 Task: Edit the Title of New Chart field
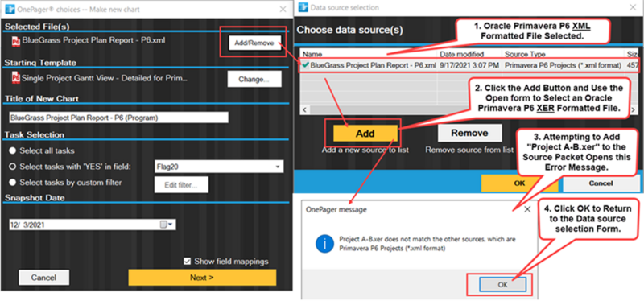tap(118, 118)
